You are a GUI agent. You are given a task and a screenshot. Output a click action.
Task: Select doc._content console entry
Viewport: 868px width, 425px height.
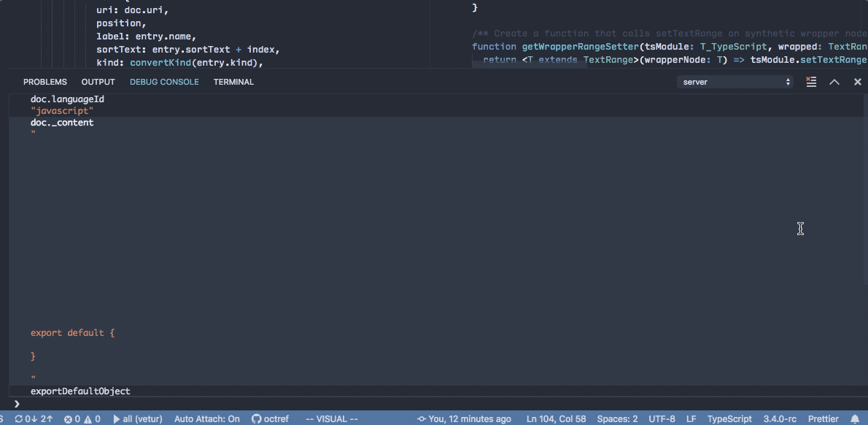click(x=62, y=123)
